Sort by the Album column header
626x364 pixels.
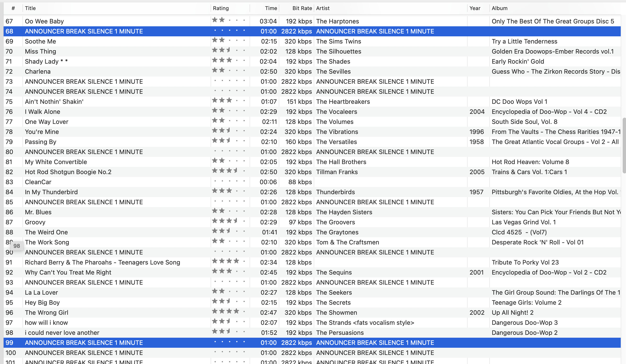tap(499, 8)
